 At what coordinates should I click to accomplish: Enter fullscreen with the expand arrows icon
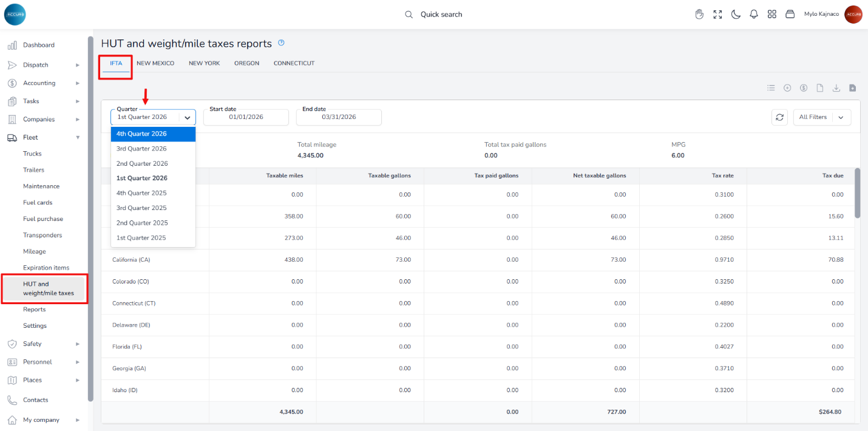(717, 15)
